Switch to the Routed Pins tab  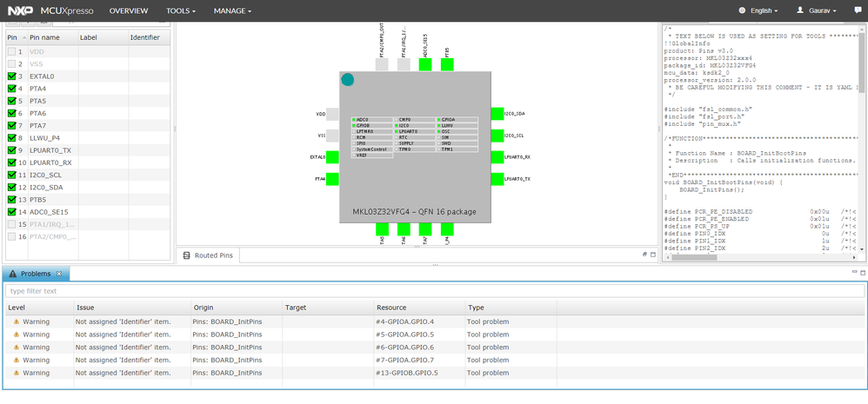[x=208, y=255]
